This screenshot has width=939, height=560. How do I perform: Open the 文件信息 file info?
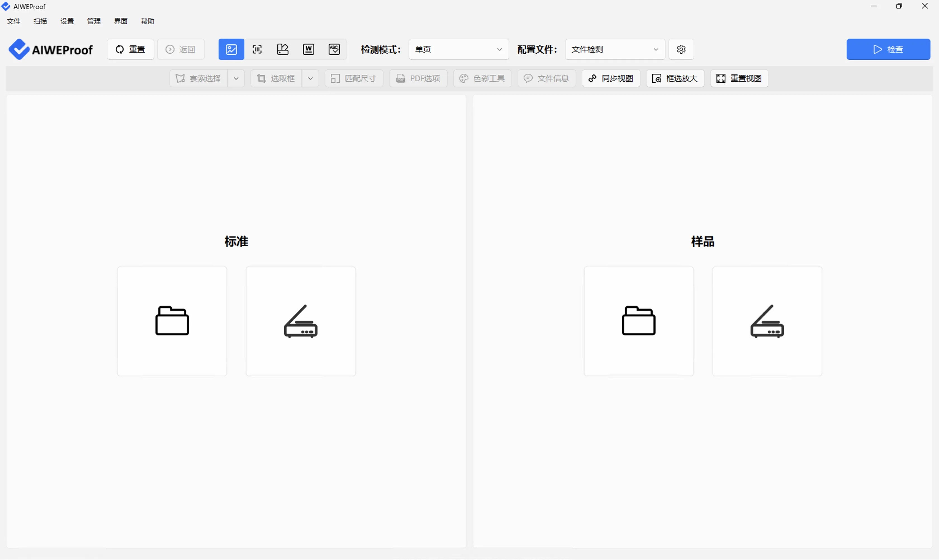click(x=546, y=78)
